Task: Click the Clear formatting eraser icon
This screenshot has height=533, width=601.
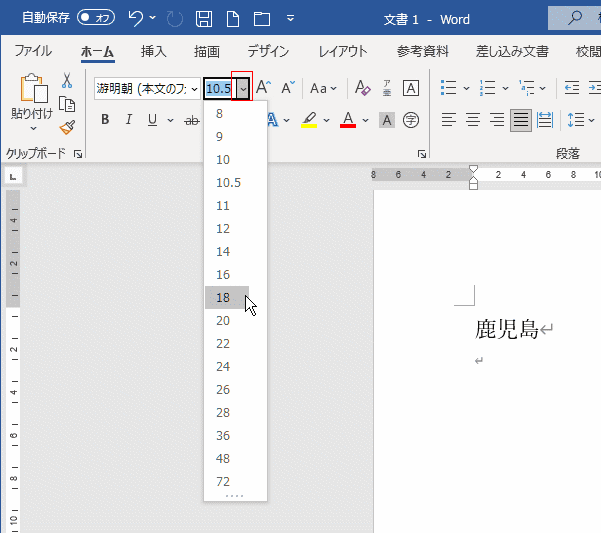Action: point(363,88)
